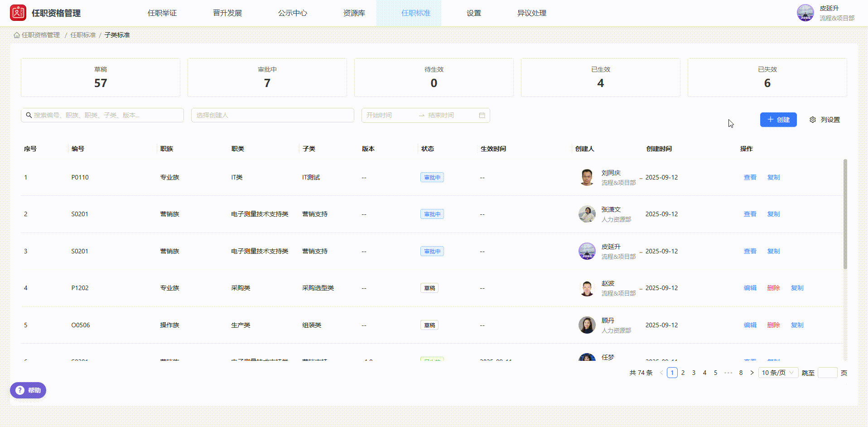Open the 10条/页 page size dropdown

tap(778, 372)
